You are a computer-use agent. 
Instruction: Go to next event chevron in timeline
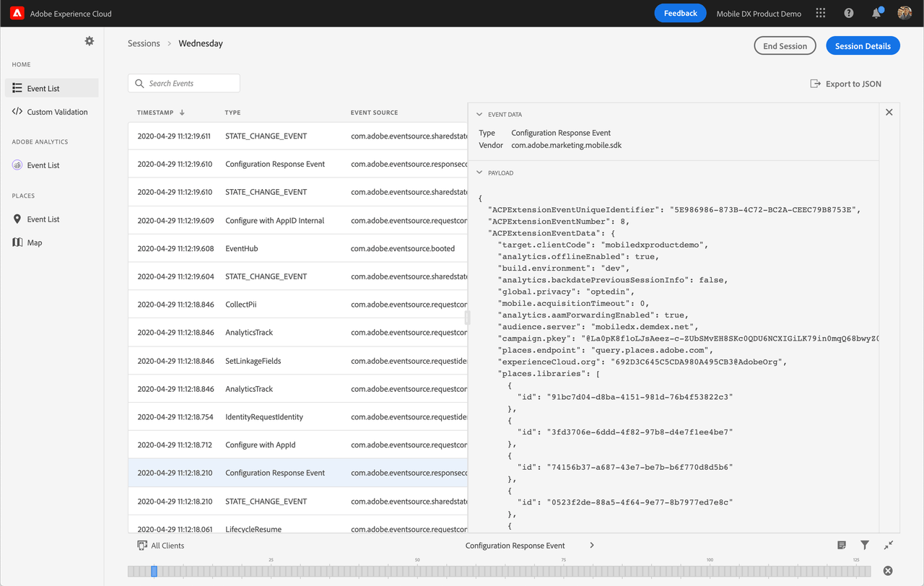(x=592, y=546)
